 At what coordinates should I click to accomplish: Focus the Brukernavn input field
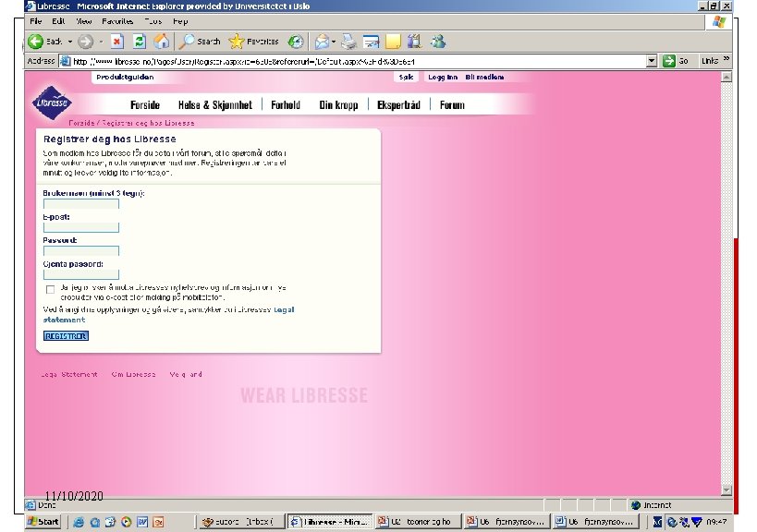click(x=81, y=203)
